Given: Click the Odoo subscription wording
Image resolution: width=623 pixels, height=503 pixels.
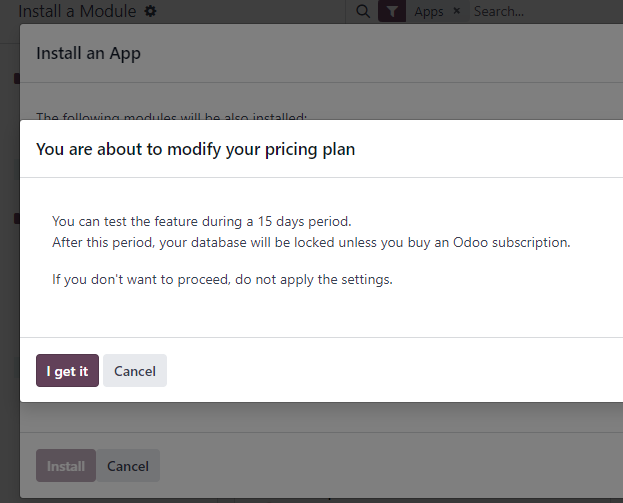Looking at the screenshot, I should pyautogui.click(x=511, y=242).
